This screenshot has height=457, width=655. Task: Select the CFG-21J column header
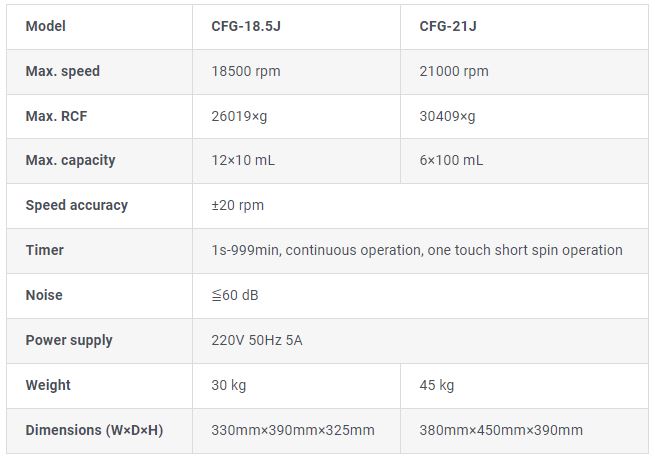pyautogui.click(x=448, y=26)
